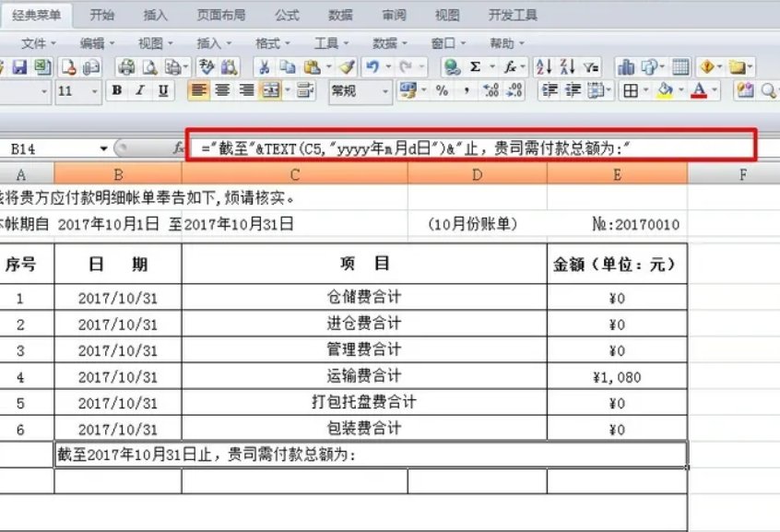Toggle Bold formatting
Screen dimensions: 780x532
coord(117,90)
